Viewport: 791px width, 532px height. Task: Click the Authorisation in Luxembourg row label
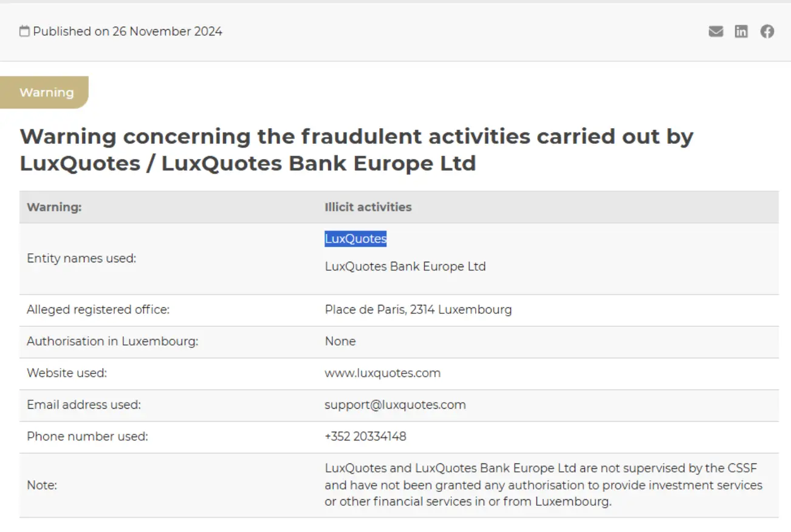pyautogui.click(x=112, y=341)
